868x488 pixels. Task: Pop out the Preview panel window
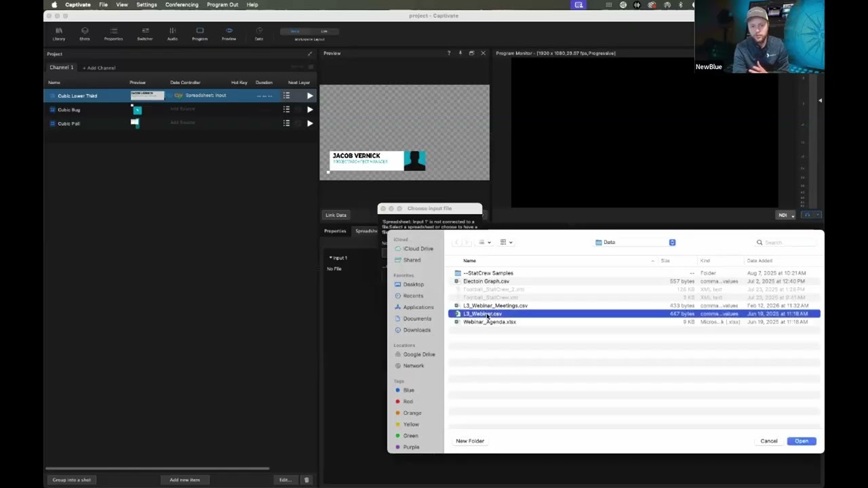click(471, 53)
